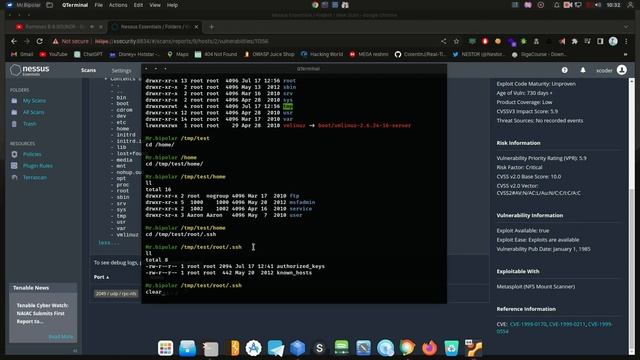This screenshot has width=640, height=360.
Task: Click the Policies shield icon
Action: [14, 154]
